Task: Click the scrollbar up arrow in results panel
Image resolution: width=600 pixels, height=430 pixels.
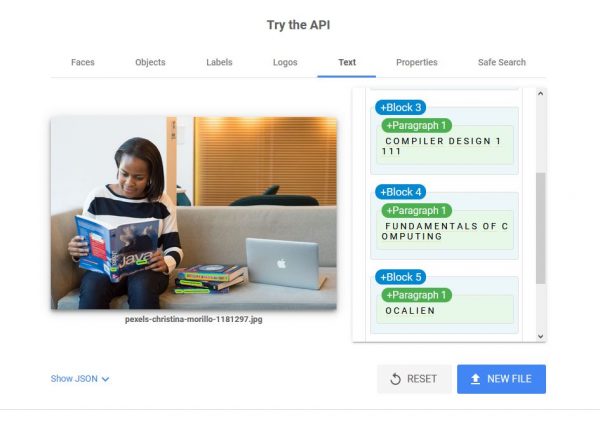Action: pyautogui.click(x=540, y=93)
